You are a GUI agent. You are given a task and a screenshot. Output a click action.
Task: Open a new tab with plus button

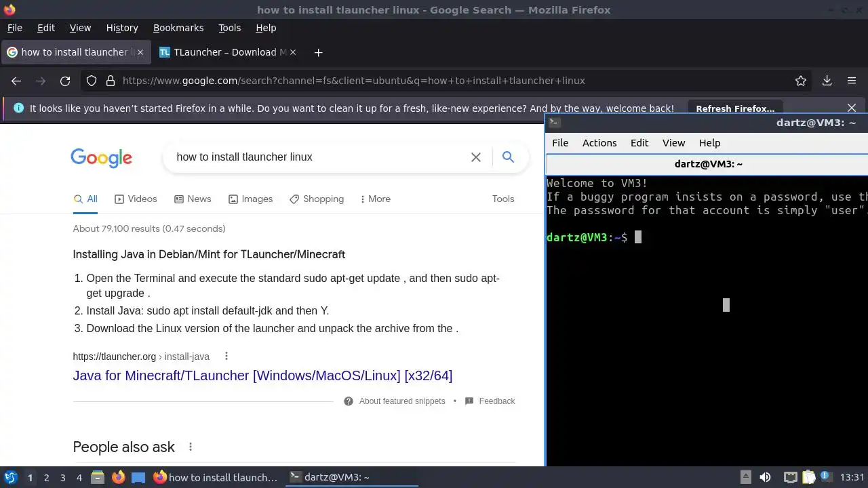(318, 52)
